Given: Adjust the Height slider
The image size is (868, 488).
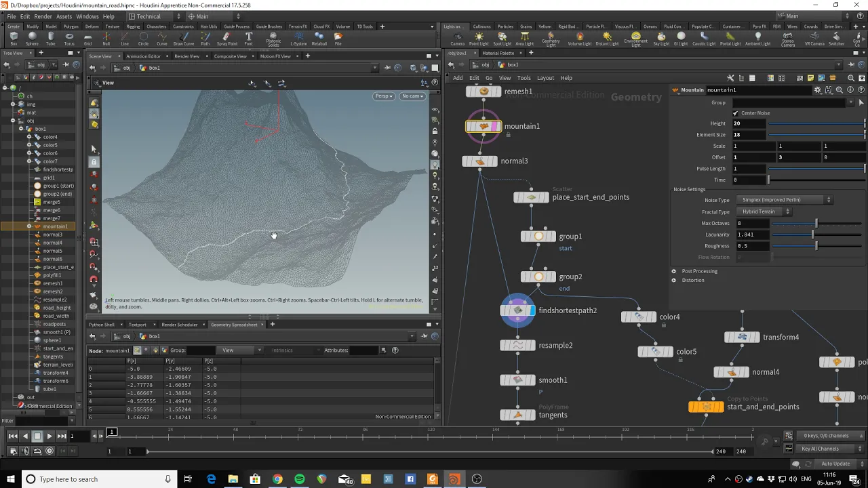Looking at the screenshot, I should [816, 124].
